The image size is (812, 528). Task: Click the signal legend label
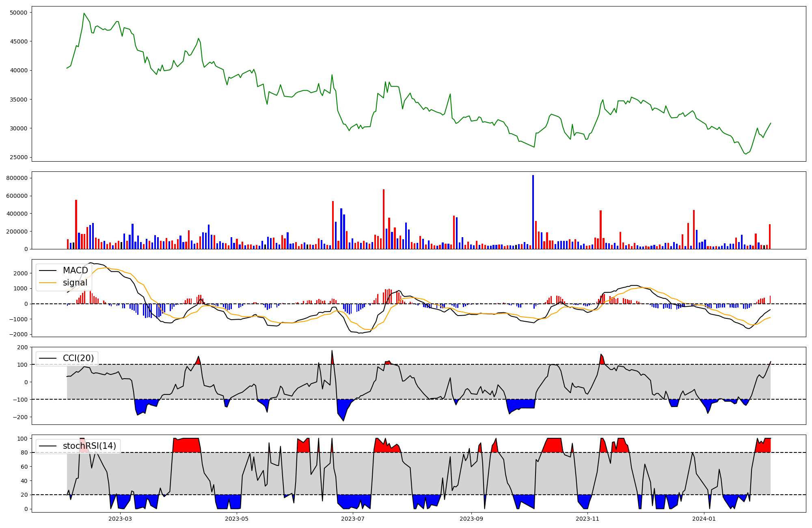click(75, 283)
